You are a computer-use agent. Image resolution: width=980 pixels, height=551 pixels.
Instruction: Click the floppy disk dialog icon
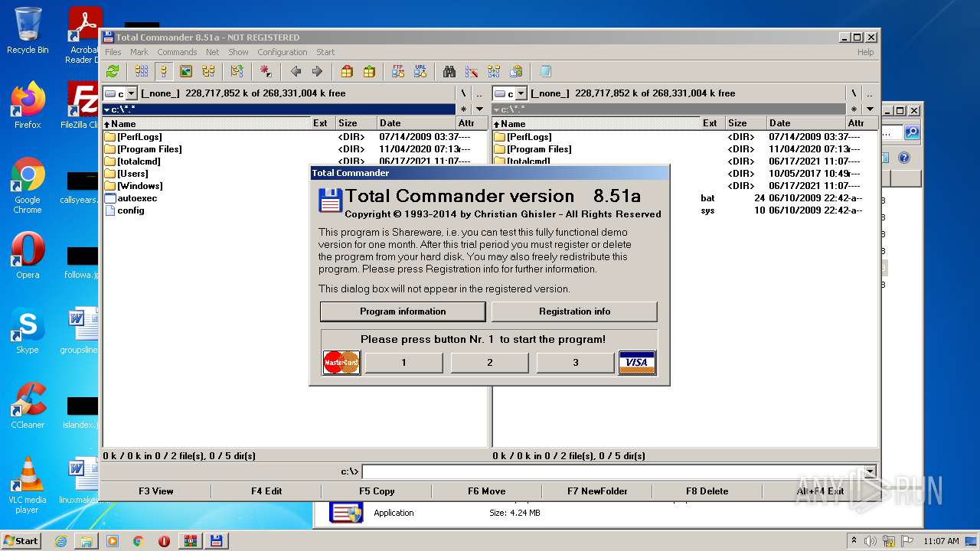click(x=330, y=201)
